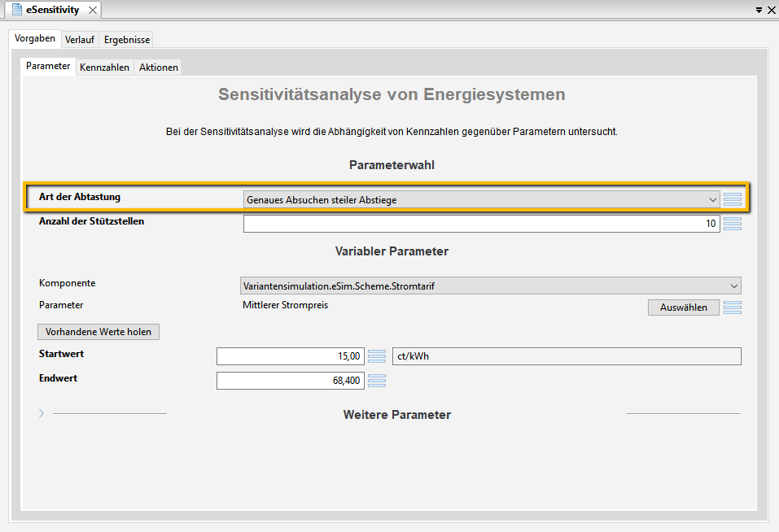Click the list icon next to Endwert field
Image resolution: width=779 pixels, height=532 pixels.
point(377,381)
